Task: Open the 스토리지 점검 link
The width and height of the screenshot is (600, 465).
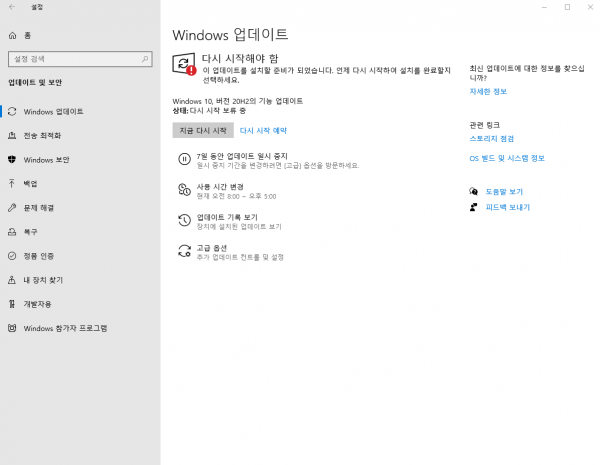Action: pyautogui.click(x=491, y=139)
